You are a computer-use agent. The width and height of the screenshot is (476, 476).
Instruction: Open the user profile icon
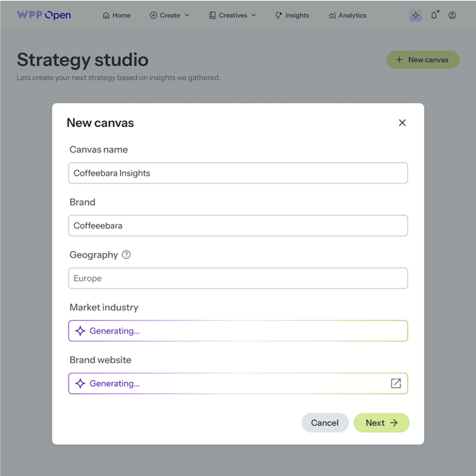[452, 15]
